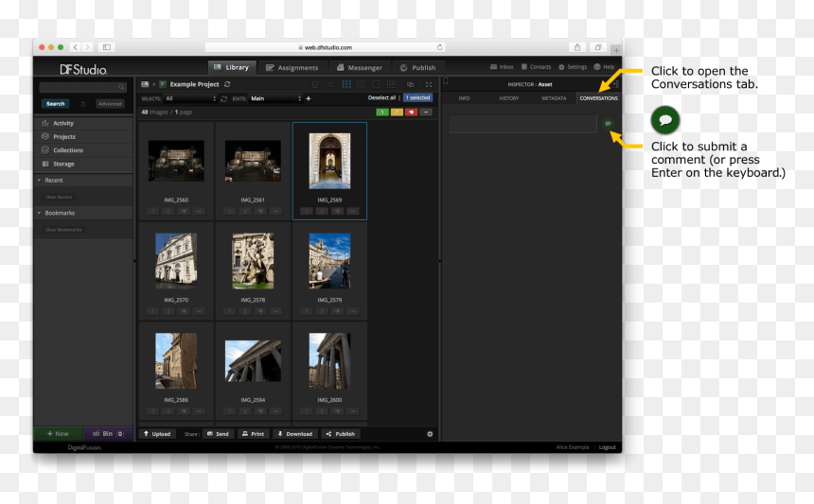
Task: Select the IMG_2579 thumbnail
Action: (329, 261)
